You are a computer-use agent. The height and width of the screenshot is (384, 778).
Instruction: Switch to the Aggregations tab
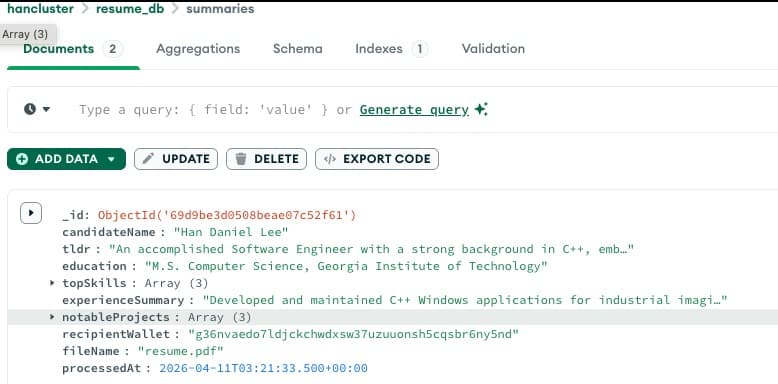[198, 49]
